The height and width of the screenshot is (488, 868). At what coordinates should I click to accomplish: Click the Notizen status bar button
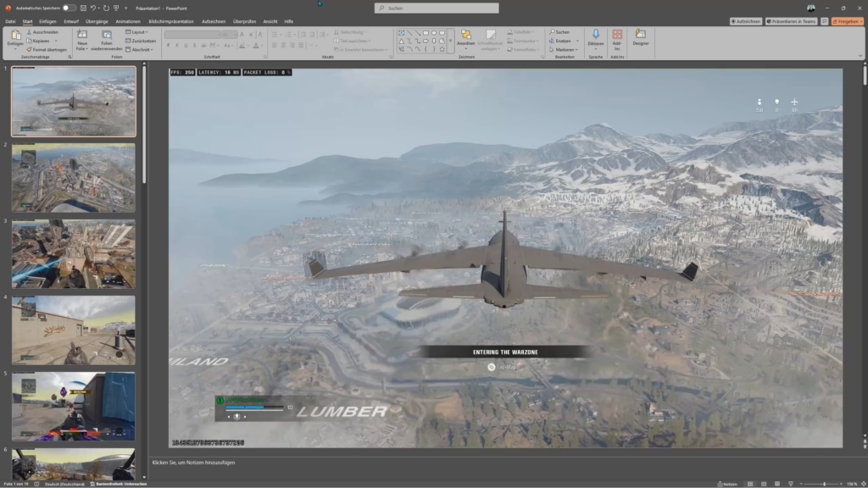coord(727,484)
